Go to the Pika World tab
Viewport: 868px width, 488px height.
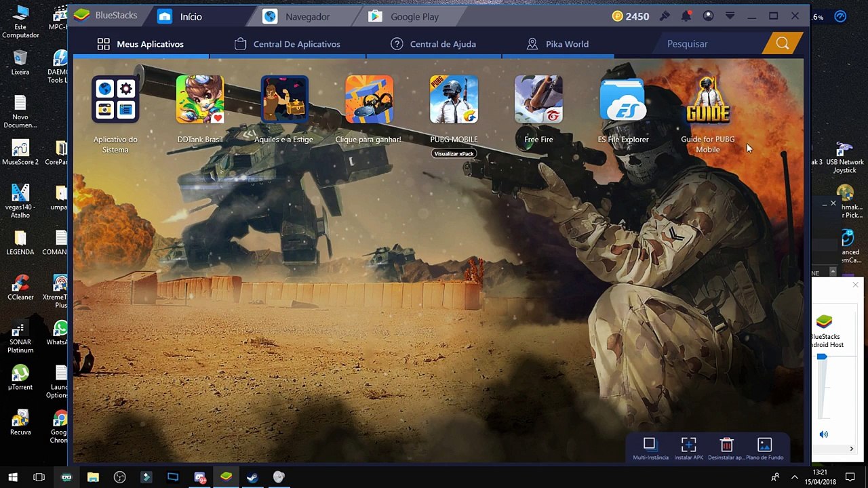coord(557,44)
